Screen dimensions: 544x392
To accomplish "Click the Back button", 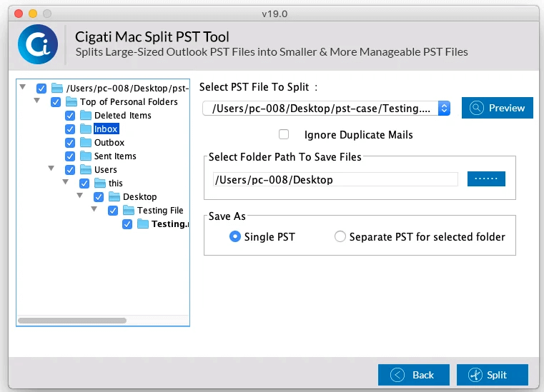I will [414, 375].
